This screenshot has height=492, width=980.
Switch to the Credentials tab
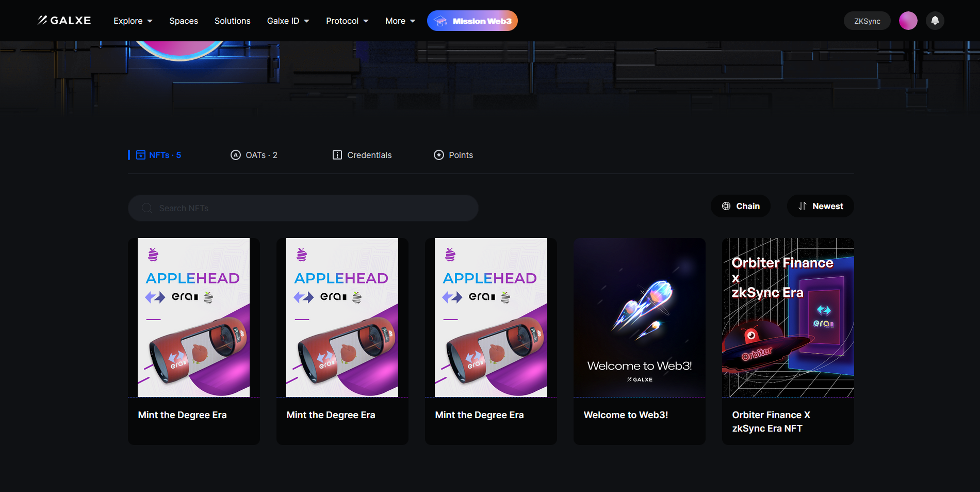click(x=362, y=155)
